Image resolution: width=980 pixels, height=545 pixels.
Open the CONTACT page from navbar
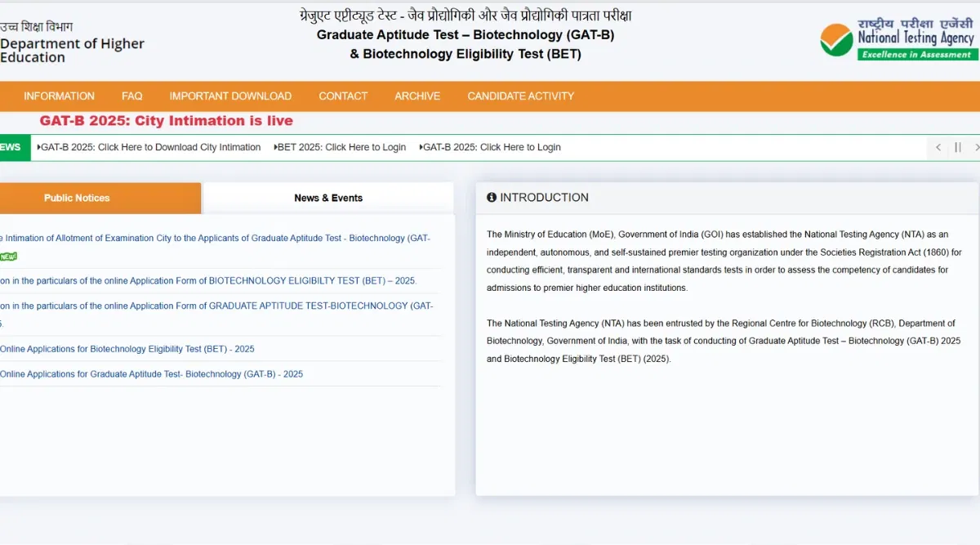[343, 96]
